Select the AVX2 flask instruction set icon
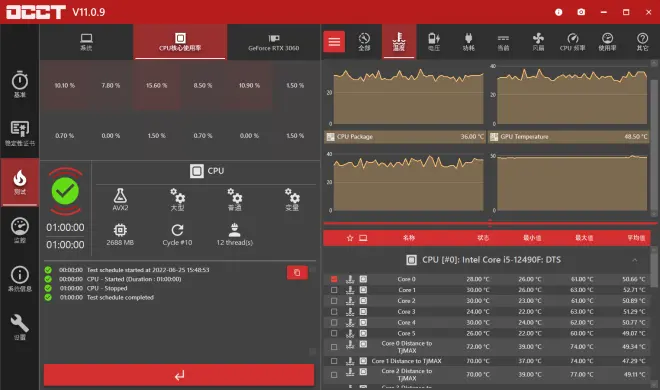This screenshot has width=660, height=390. 120,199
